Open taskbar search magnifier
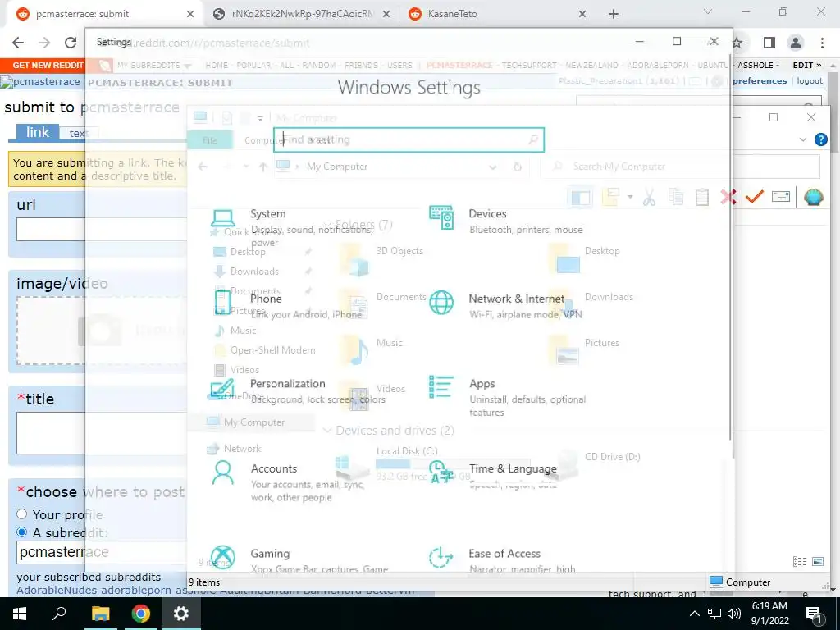This screenshot has height=630, width=840. coord(59,614)
